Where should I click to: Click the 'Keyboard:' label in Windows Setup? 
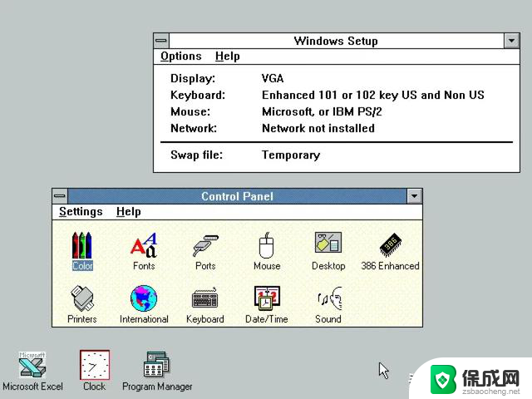click(198, 96)
